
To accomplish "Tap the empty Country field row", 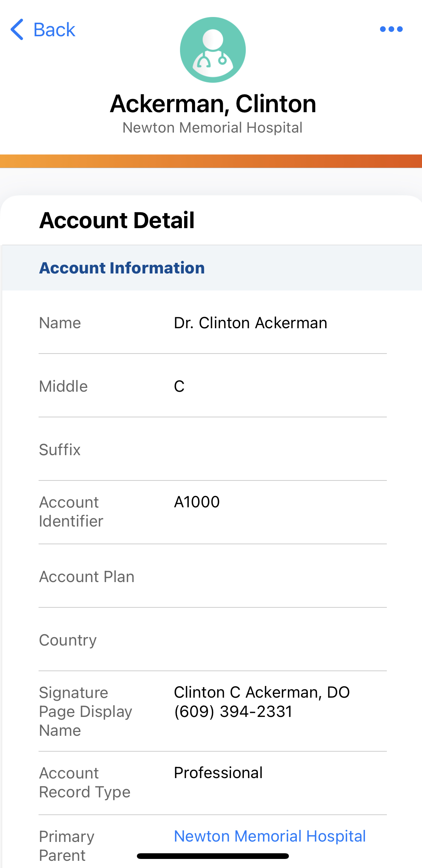I will [213, 640].
